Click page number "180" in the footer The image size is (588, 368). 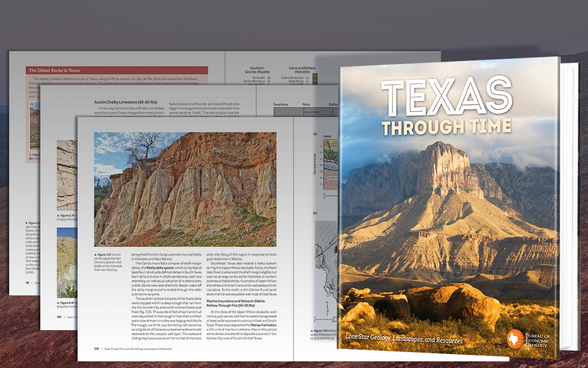[x=59, y=317]
